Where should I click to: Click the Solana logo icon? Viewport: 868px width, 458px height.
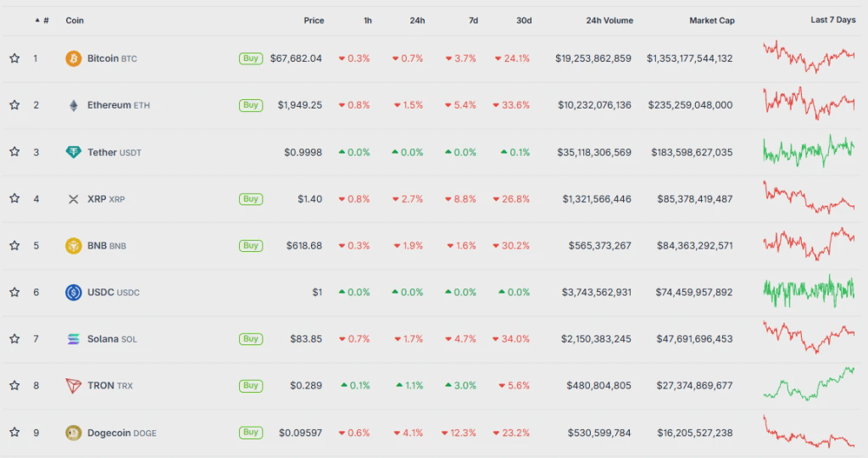click(x=74, y=339)
